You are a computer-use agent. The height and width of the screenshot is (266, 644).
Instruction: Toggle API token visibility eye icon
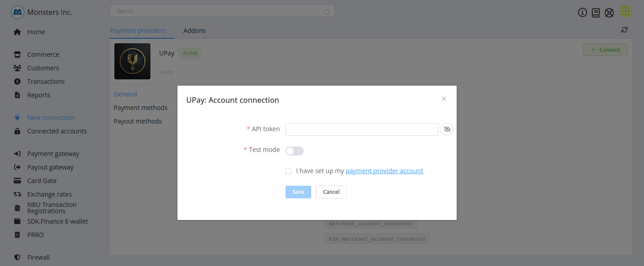coord(447,129)
